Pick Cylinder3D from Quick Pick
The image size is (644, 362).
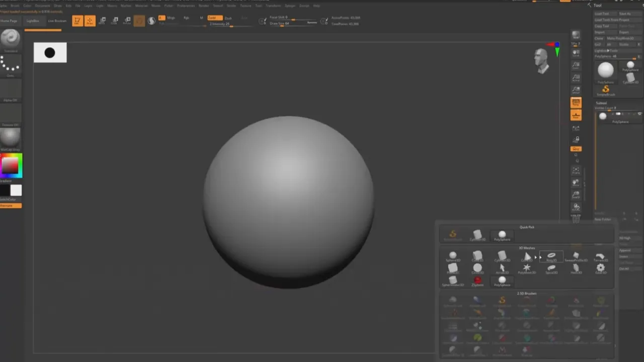(477, 235)
